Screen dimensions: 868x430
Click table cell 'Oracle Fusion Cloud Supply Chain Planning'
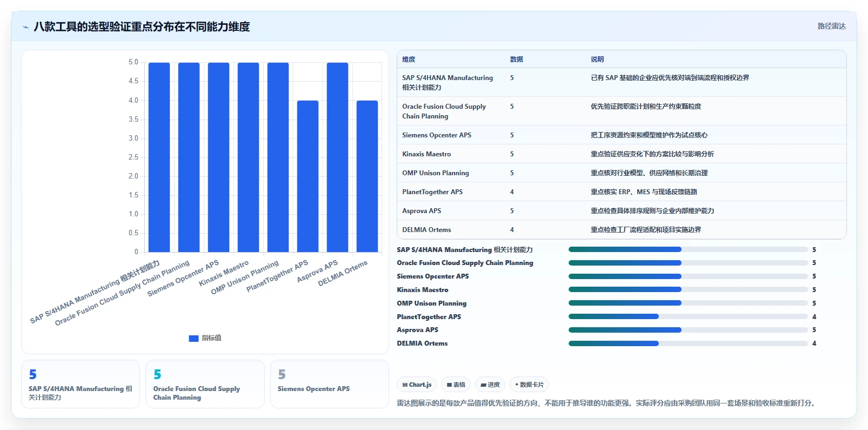(x=444, y=111)
